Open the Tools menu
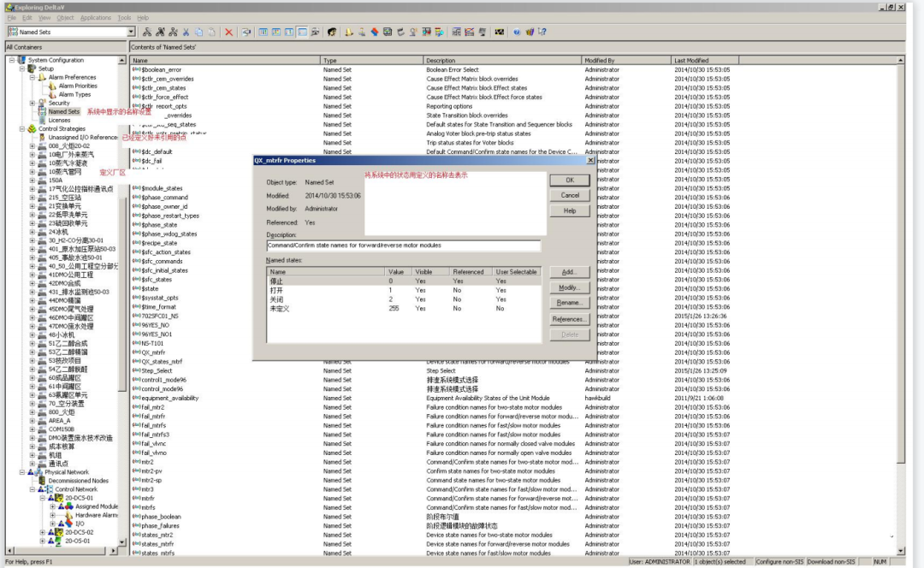 pyautogui.click(x=124, y=17)
